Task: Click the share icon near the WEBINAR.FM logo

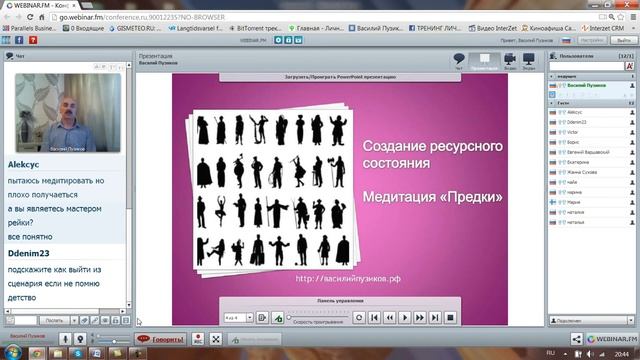Action: click(x=576, y=339)
